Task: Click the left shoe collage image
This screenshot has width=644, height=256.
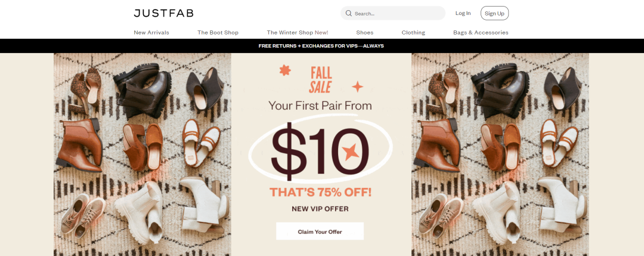Action: point(143,155)
